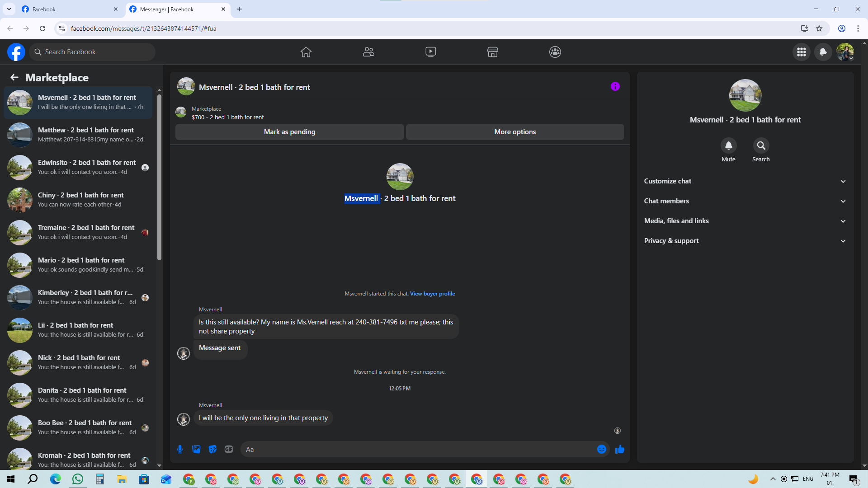Image resolution: width=868 pixels, height=488 pixels.
Task: Open the Facebook menu grid icon
Action: pyautogui.click(x=801, y=52)
